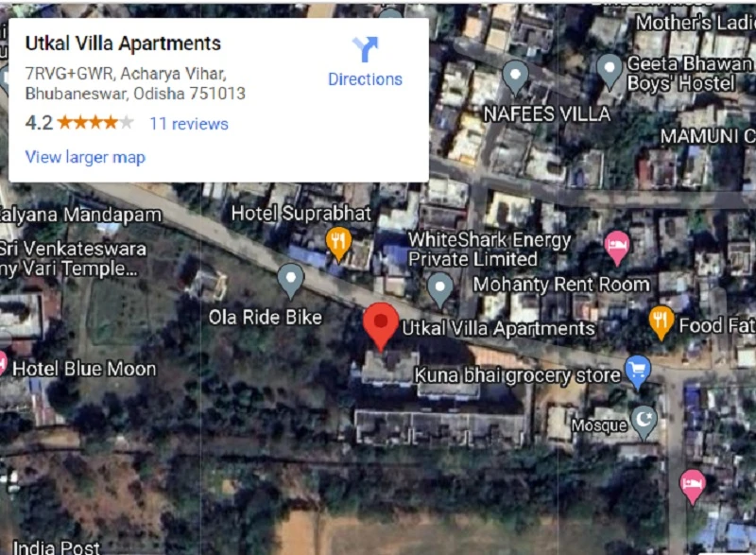Click the Directions text link

[x=365, y=79]
